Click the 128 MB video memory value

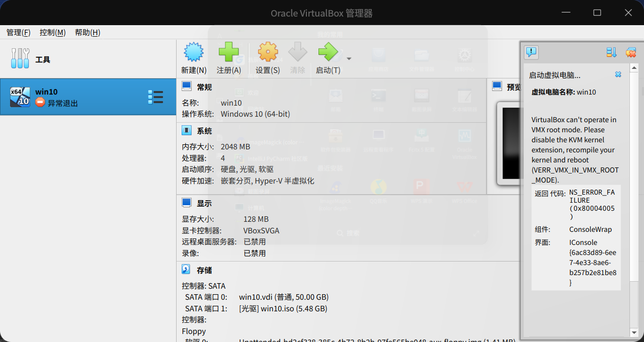[256, 219]
